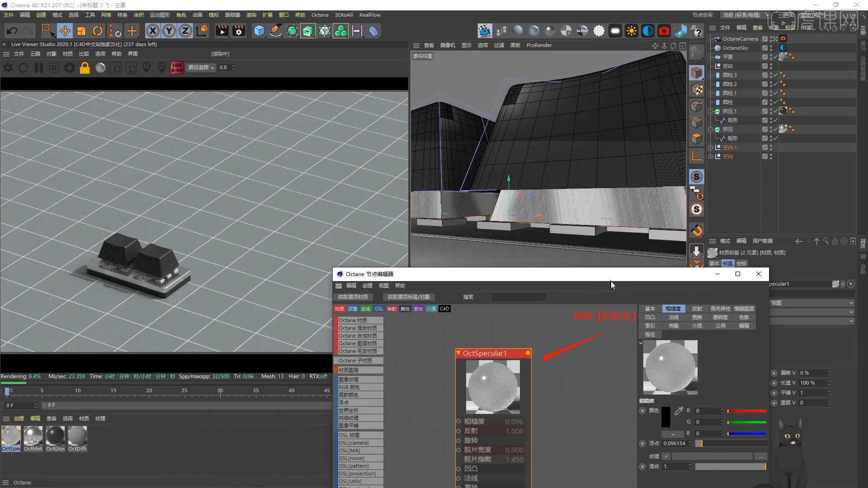Expand the 空白.1 null object
The width and height of the screenshot is (868, 488).
pos(711,147)
